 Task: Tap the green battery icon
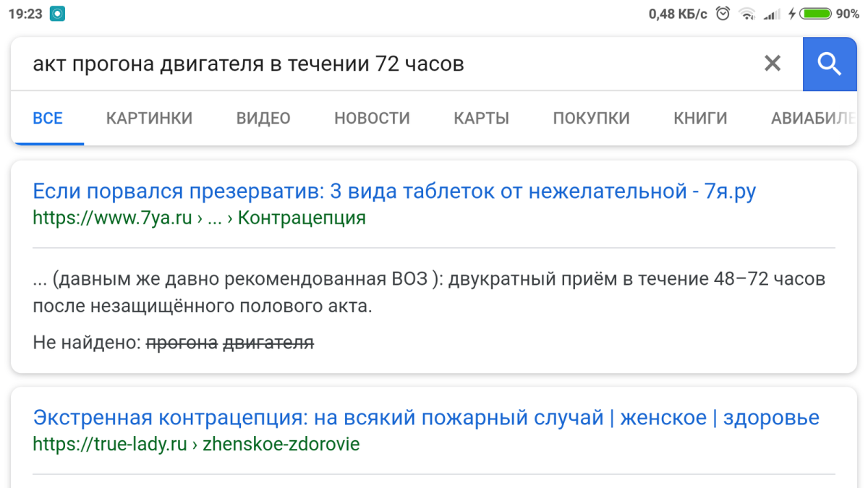(815, 13)
